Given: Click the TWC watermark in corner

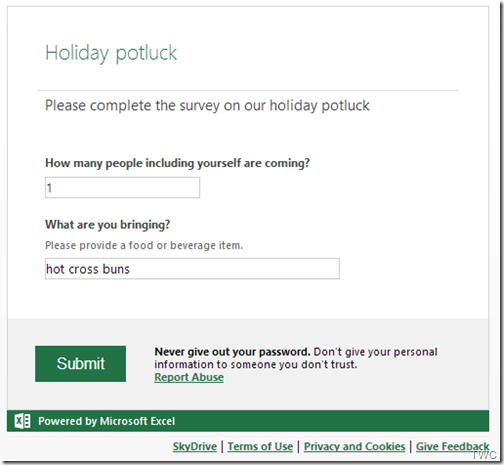Looking at the screenshot, I should pyautogui.click(x=484, y=455).
